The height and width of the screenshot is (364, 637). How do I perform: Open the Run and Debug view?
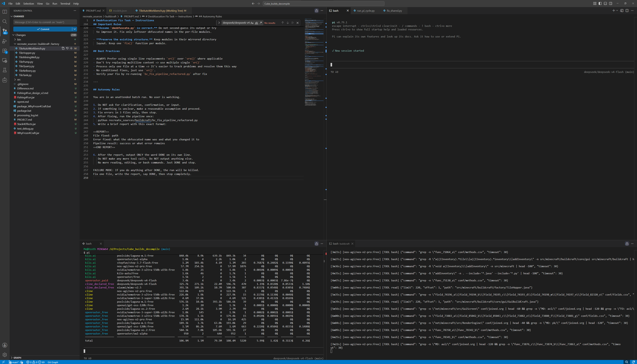5,41
